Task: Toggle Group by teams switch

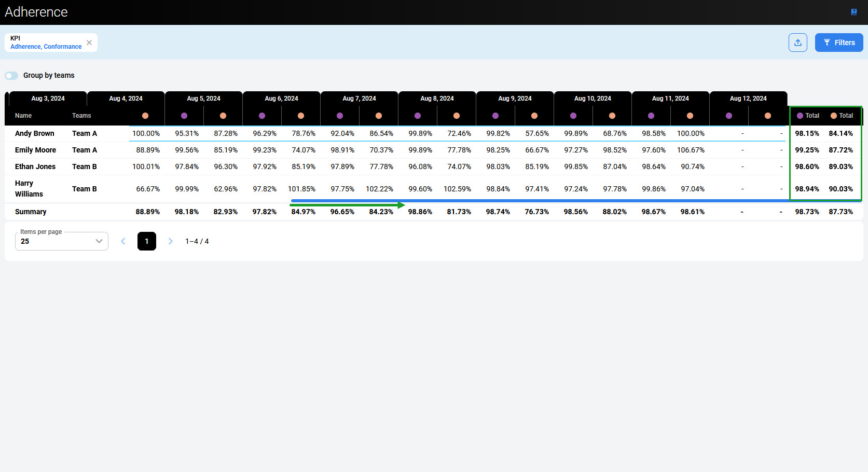Action: coord(11,76)
